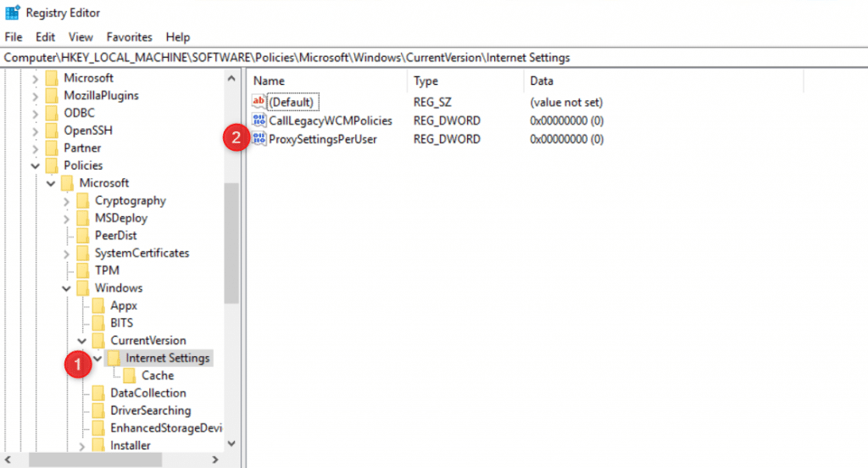This screenshot has width=868, height=468.
Task: Click the MozillaPlugins folder icon
Action: pyautogui.click(x=52, y=95)
